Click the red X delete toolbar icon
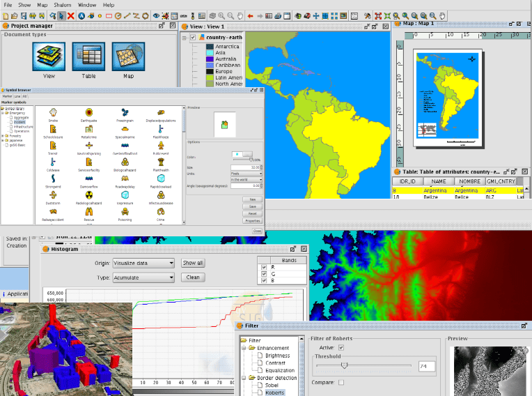The width and height of the screenshot is (532, 396). pos(71,16)
